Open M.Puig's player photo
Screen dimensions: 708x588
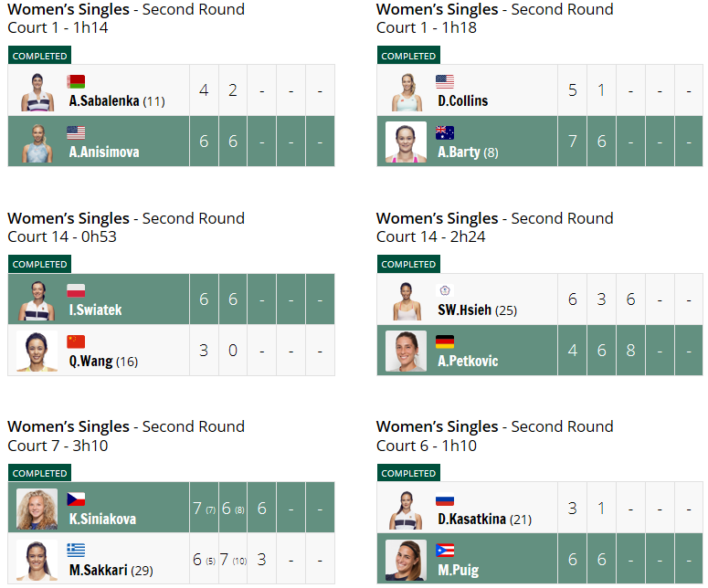tap(406, 560)
